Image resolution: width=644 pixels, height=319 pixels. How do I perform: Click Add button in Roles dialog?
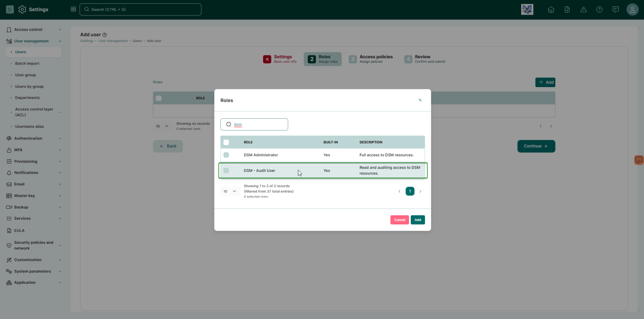pyautogui.click(x=418, y=220)
